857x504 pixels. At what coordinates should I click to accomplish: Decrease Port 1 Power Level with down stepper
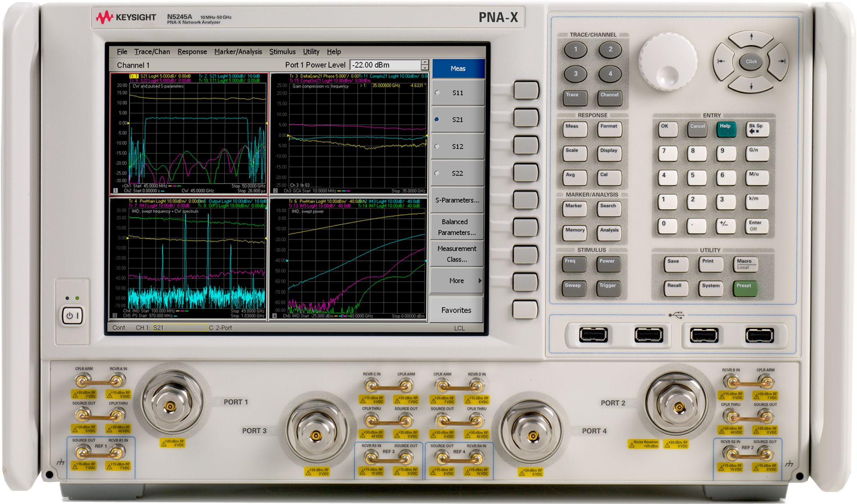point(425,68)
